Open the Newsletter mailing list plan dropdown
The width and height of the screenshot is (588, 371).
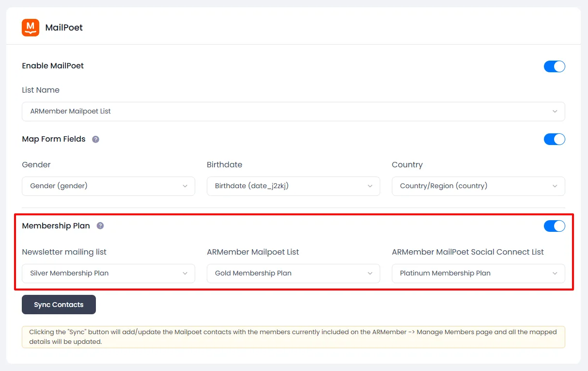pyautogui.click(x=108, y=274)
